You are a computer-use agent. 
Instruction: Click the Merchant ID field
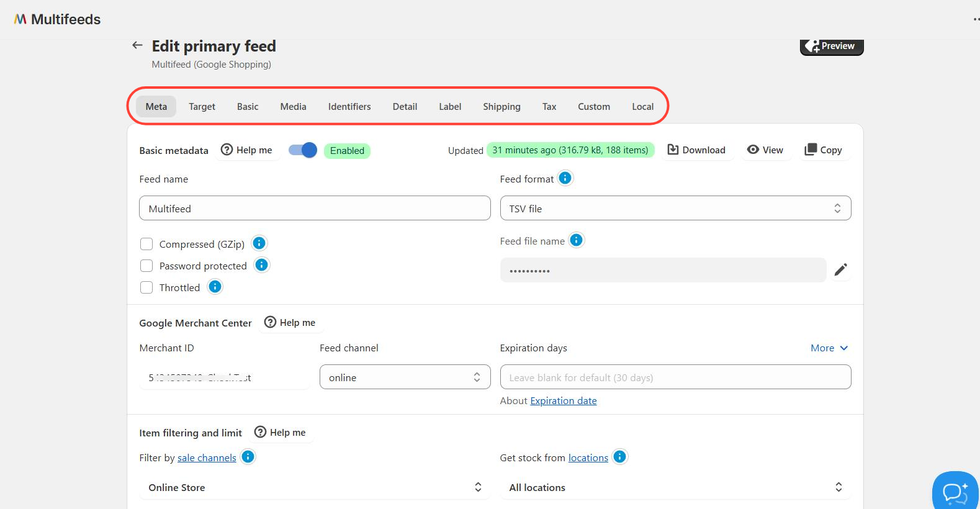[224, 377]
